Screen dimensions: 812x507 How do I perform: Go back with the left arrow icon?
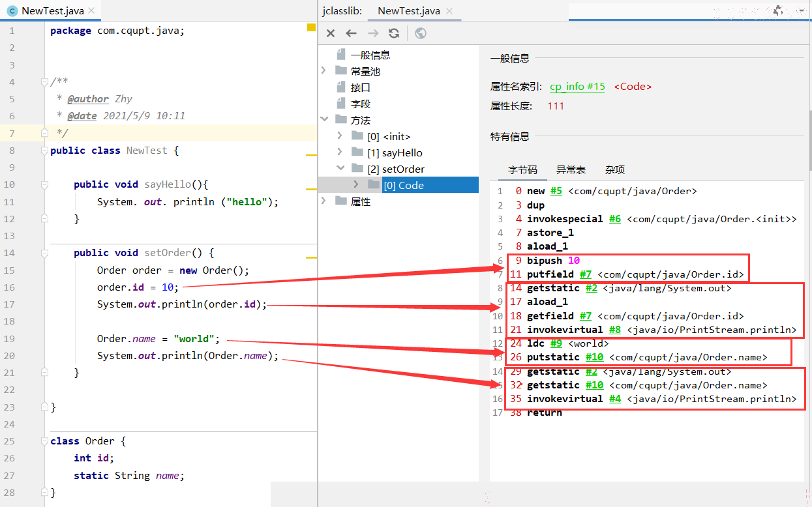click(352, 33)
